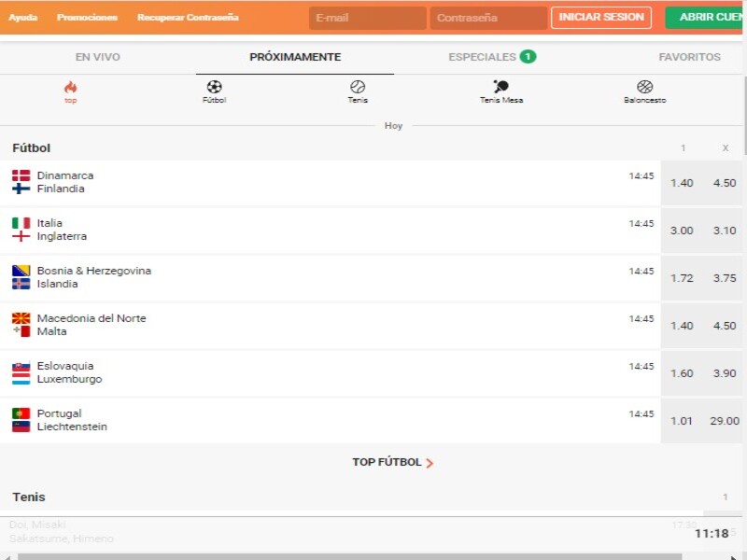Click the Dinamarca flag icon

pos(21,175)
